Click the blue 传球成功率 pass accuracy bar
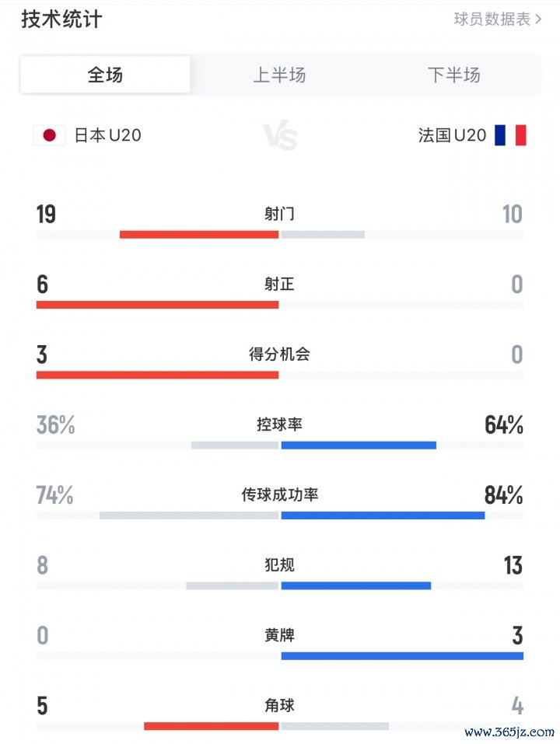The width and height of the screenshot is (560, 744). (383, 515)
